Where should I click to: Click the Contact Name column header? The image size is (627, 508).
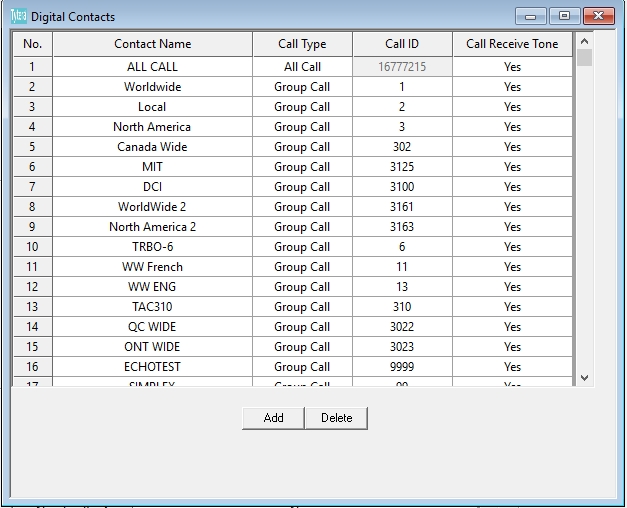[x=152, y=44]
